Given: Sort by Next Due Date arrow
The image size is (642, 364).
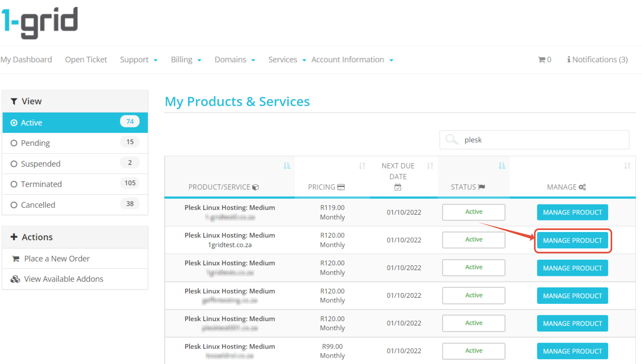Looking at the screenshot, I should click(430, 166).
